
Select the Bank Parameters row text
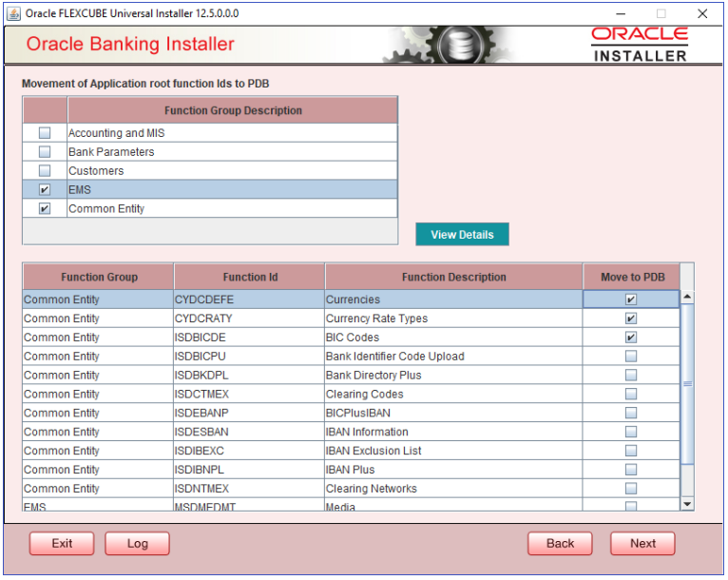(111, 152)
